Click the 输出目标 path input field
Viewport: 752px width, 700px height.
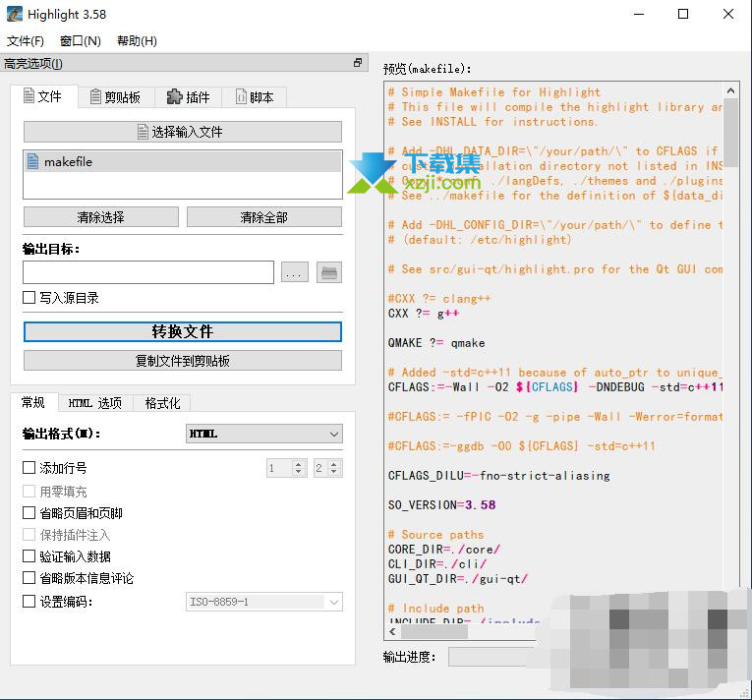coord(148,272)
